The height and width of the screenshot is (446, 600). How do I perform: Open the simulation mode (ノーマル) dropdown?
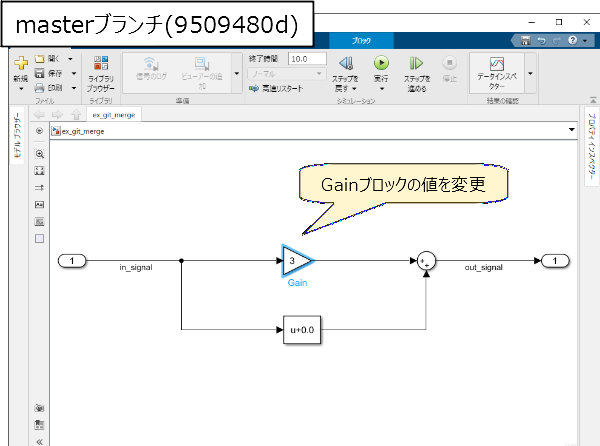pos(287,73)
